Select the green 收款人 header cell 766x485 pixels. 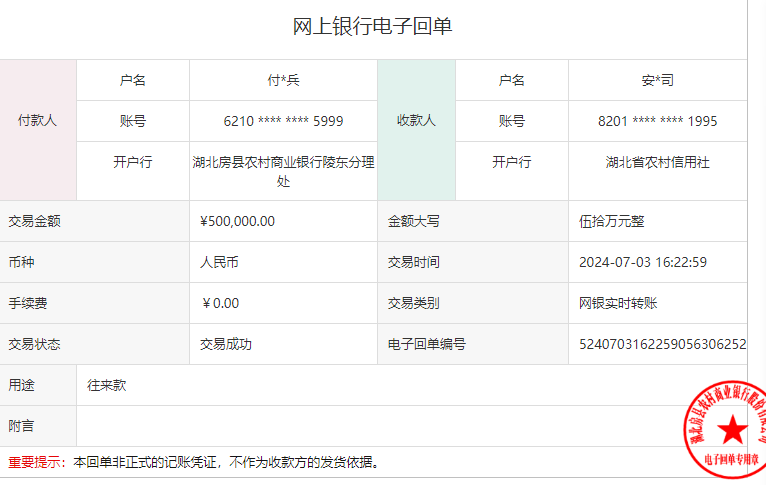tap(416, 120)
